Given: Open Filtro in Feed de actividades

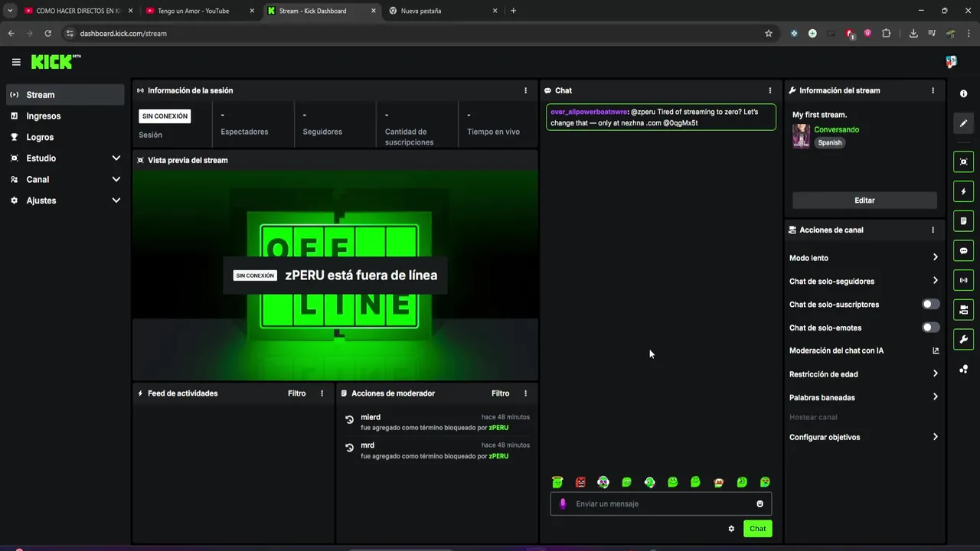Looking at the screenshot, I should coord(296,393).
